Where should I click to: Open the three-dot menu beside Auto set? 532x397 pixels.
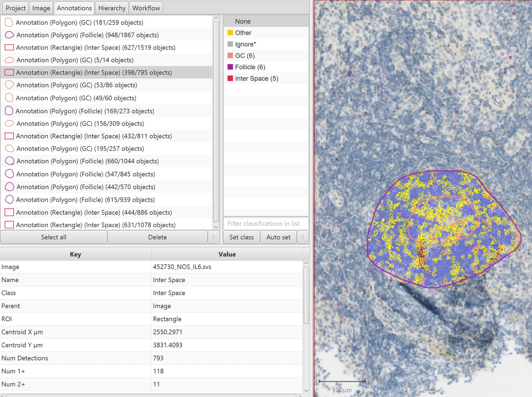(303, 237)
